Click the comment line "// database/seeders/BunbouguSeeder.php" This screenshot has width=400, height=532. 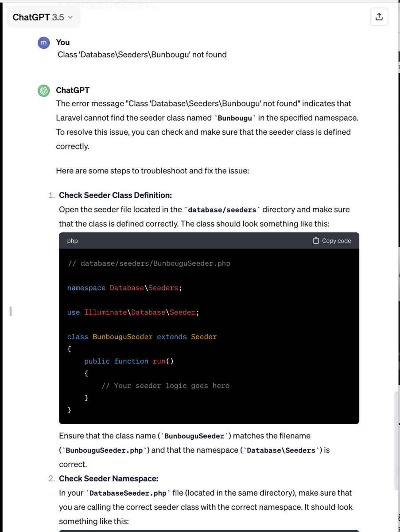(x=149, y=263)
